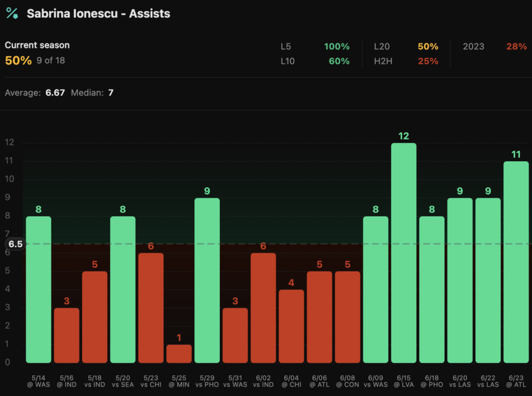Screen dimensions: 532x396
Task: Select the 5/20 vs SEA bar
Action: pos(123,290)
